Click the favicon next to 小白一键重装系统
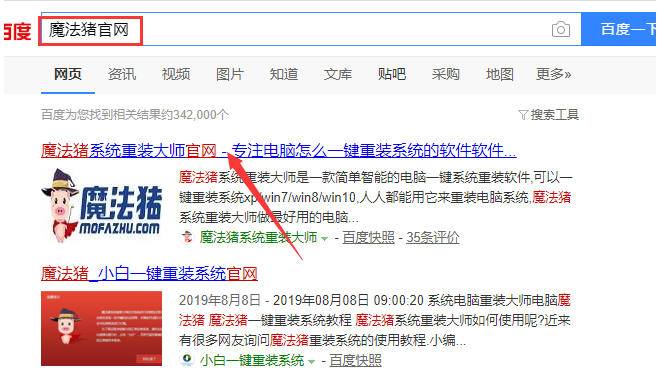The image size is (666, 376). [186, 360]
